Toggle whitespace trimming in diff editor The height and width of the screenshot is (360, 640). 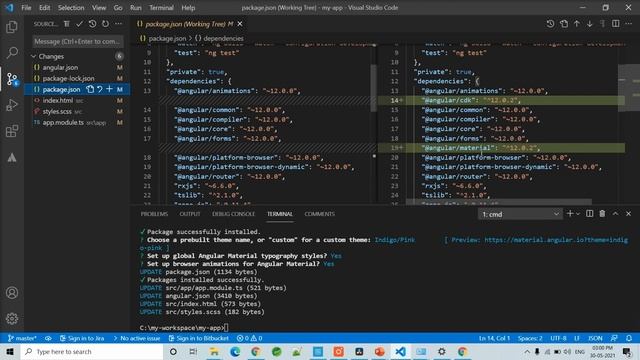(602, 24)
